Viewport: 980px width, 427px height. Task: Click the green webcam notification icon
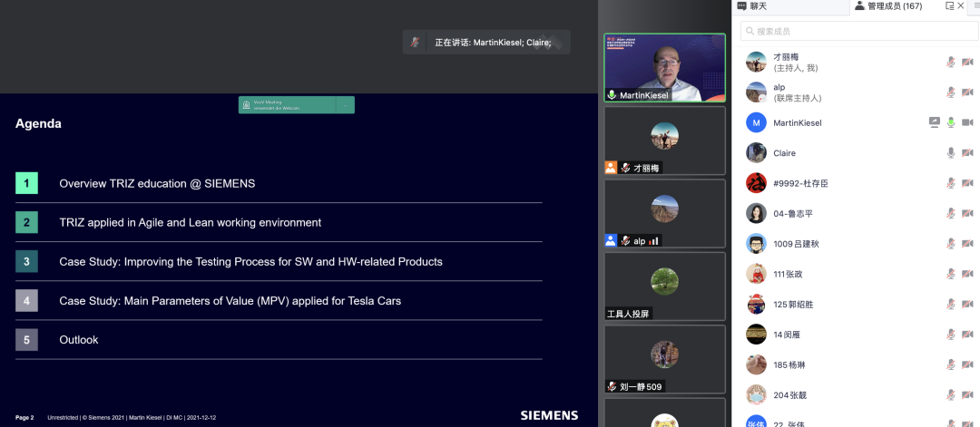[246, 105]
